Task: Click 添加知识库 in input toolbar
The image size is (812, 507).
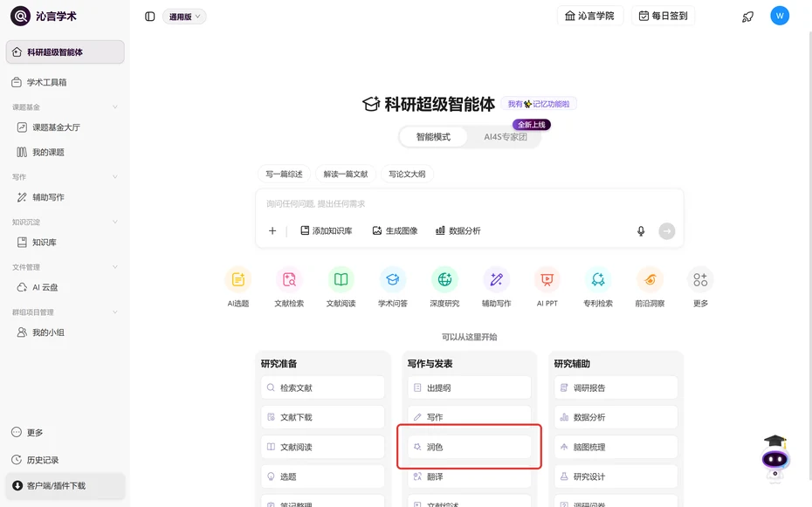Action: tap(327, 230)
